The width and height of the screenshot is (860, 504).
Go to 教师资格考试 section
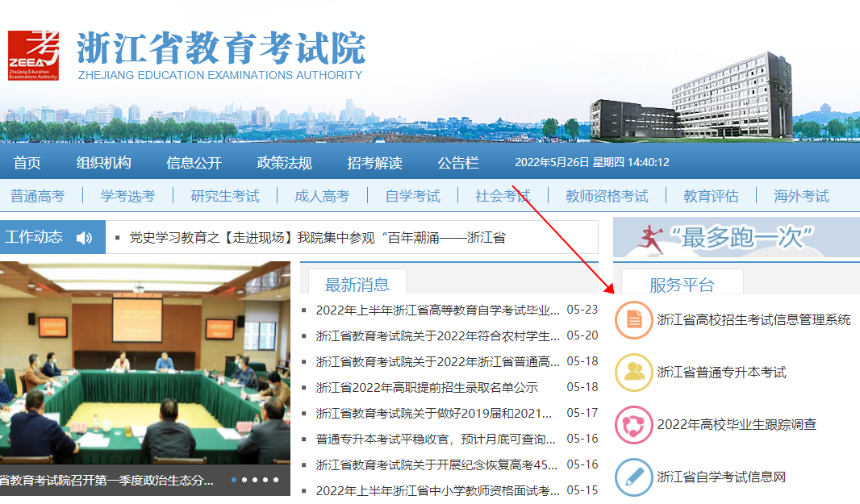click(x=607, y=196)
